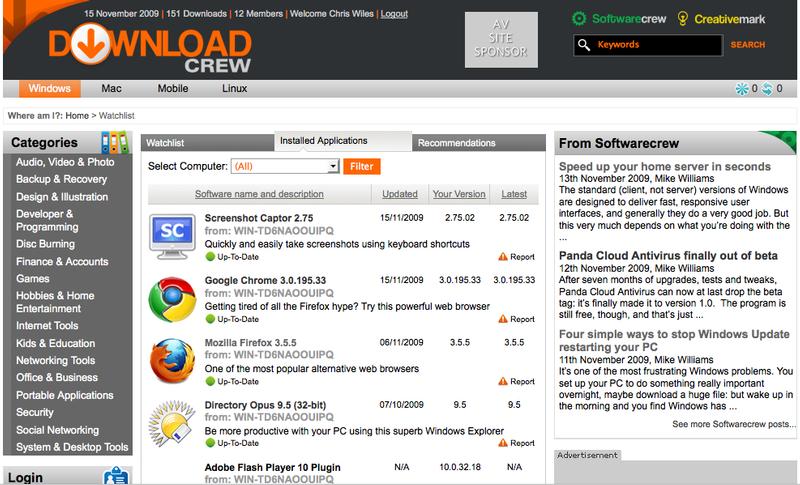The image size is (800, 485).
Task: Click the Login panel user icon
Action: pos(116,476)
